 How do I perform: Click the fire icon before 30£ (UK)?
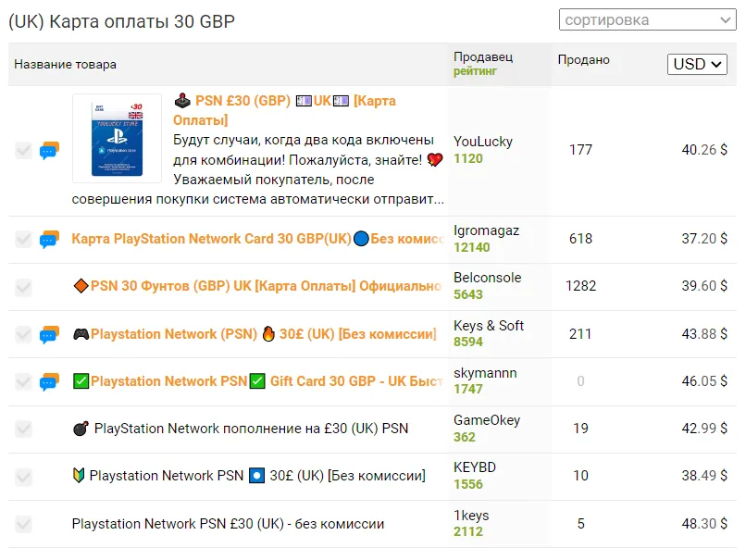[x=268, y=334]
